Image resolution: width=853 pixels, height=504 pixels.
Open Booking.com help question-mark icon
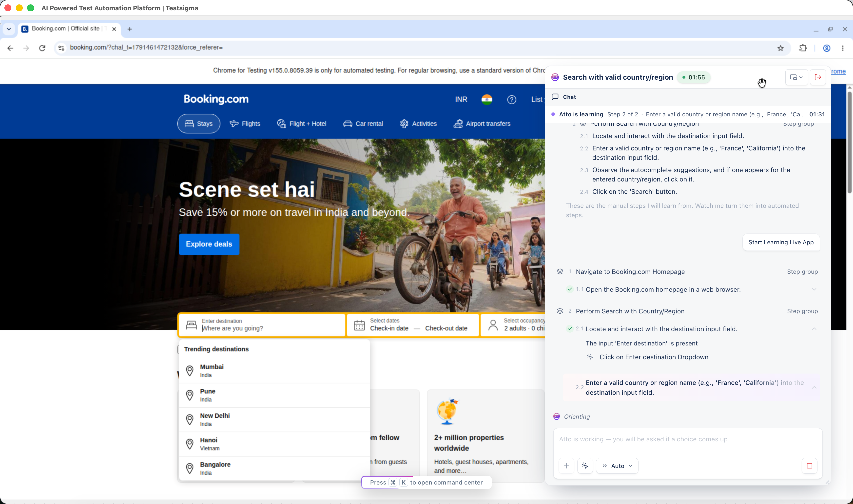pyautogui.click(x=512, y=100)
